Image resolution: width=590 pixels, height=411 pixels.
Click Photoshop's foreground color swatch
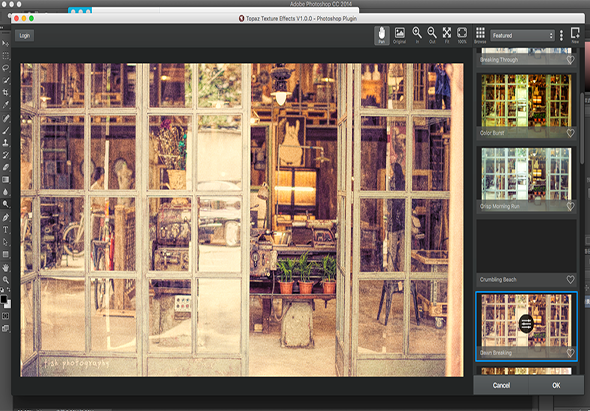click(x=4, y=300)
